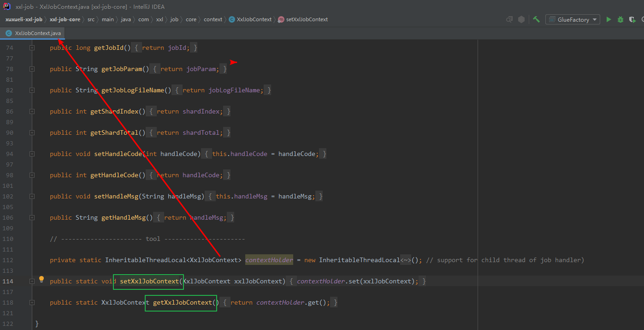
Task: Click the method icon before setXxlJobContext breadcrumb
Action: tap(281, 19)
